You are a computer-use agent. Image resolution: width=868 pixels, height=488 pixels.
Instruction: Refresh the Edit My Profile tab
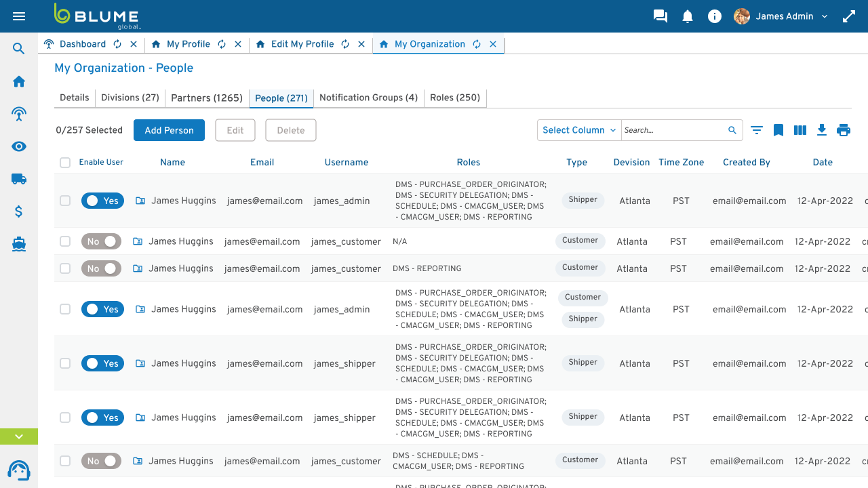pos(345,44)
